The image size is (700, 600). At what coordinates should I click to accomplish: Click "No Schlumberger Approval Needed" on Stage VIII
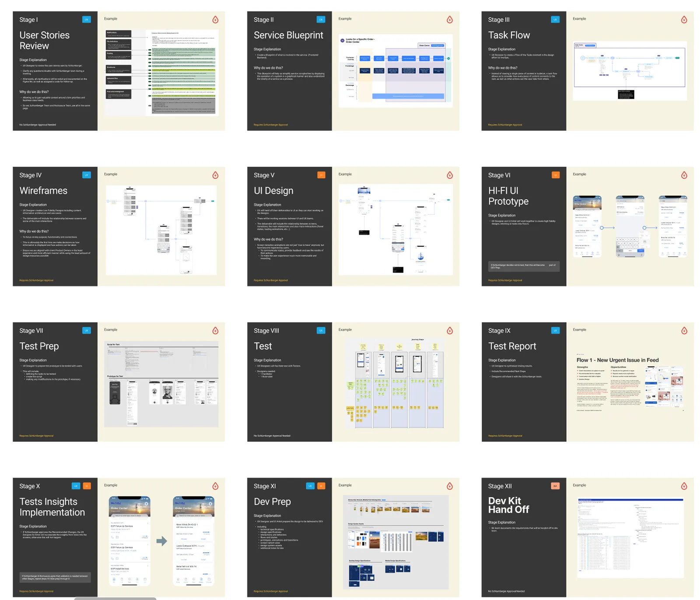[272, 436]
